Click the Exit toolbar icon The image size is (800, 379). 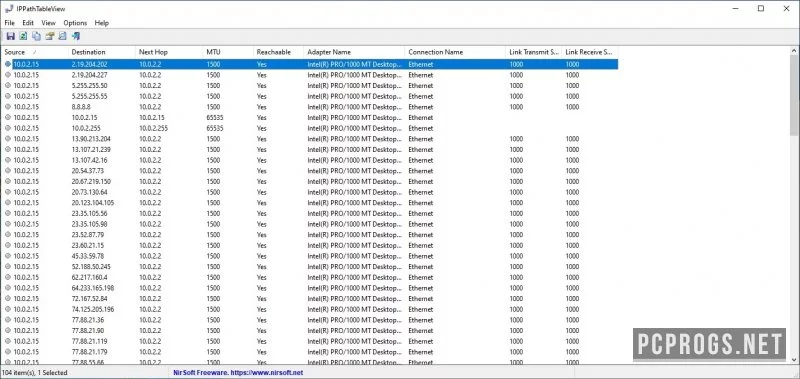(76, 36)
